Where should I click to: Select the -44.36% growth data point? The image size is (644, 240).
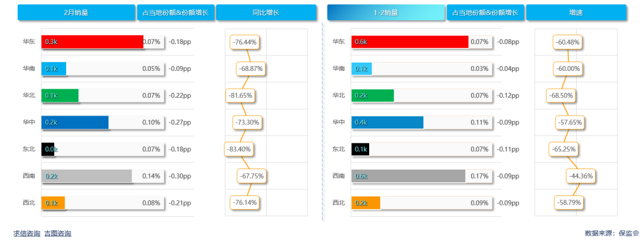click(x=581, y=176)
